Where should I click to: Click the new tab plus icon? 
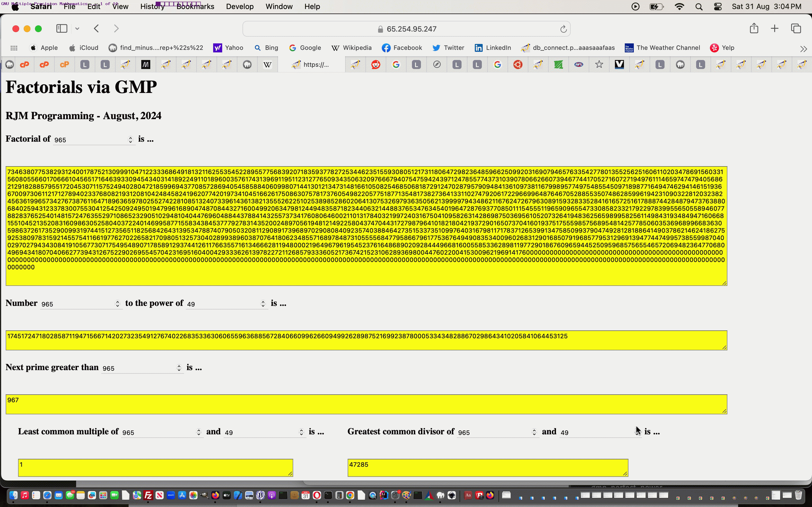tap(775, 28)
